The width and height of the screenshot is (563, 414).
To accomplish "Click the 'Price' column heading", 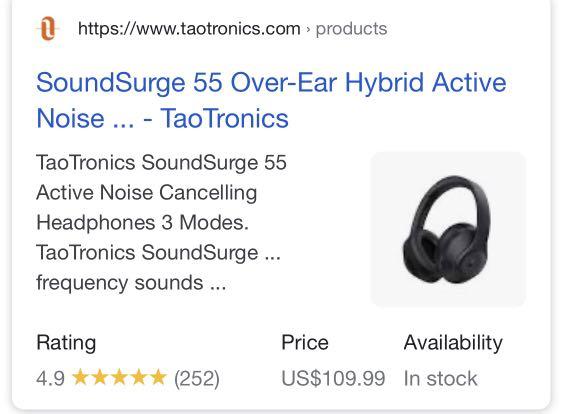I will point(305,343).
